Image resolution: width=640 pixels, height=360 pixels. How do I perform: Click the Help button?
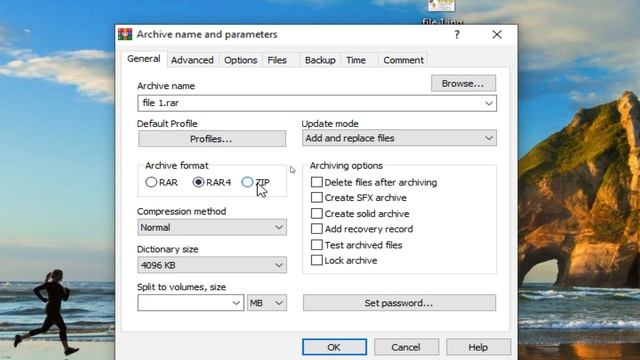(478, 347)
